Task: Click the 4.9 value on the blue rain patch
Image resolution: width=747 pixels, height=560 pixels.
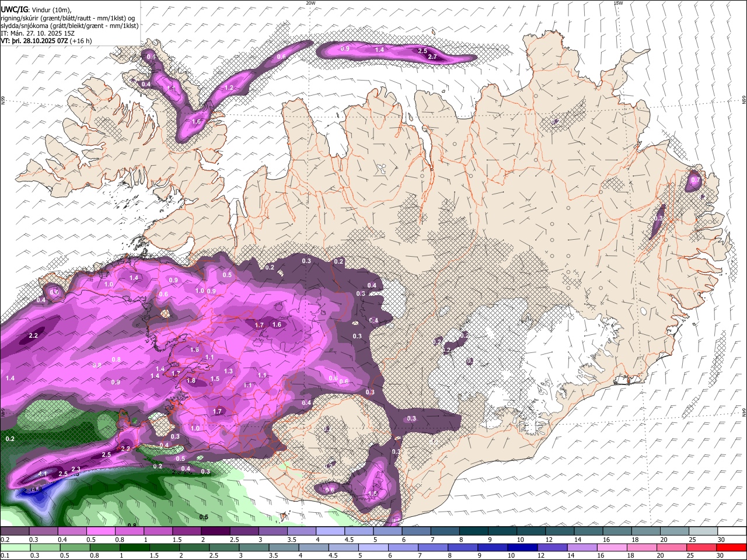Action: click(37, 489)
